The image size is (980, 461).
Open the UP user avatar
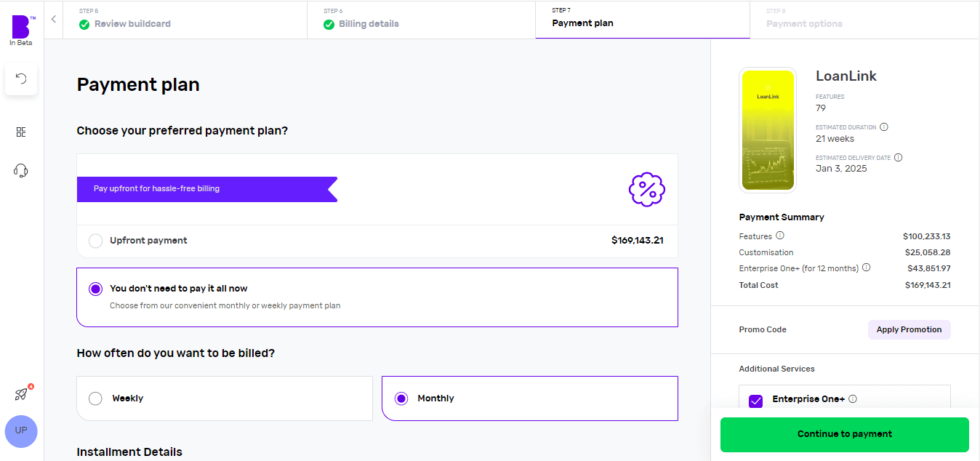coord(21,430)
